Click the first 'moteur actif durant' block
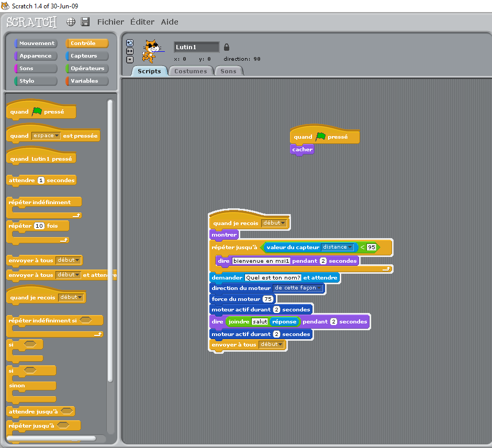Image resolution: width=492 pixels, height=448 pixels. [x=261, y=310]
